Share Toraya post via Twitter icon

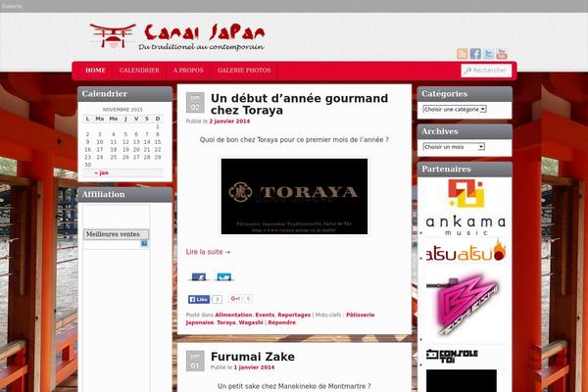click(223, 276)
